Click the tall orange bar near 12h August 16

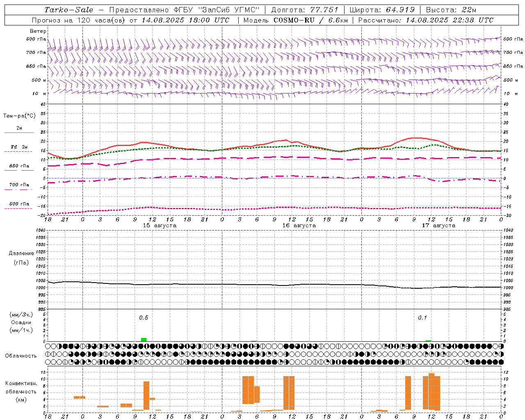tap(289, 393)
